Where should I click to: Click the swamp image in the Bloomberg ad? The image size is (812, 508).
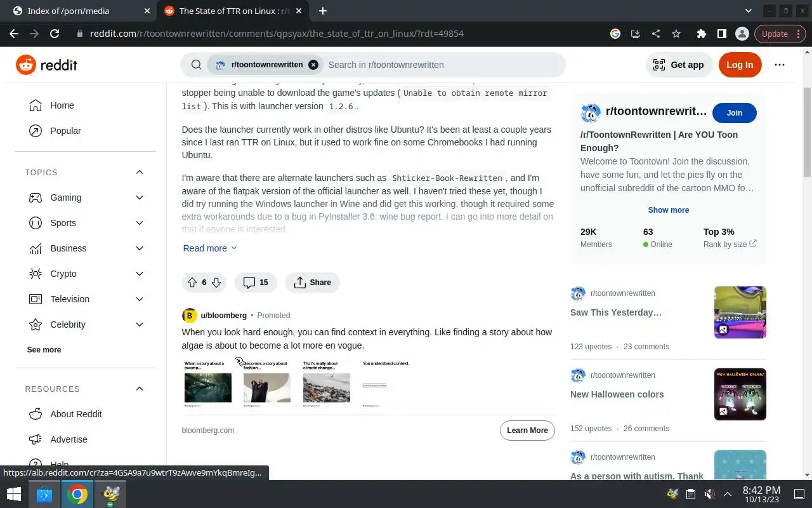tap(208, 388)
